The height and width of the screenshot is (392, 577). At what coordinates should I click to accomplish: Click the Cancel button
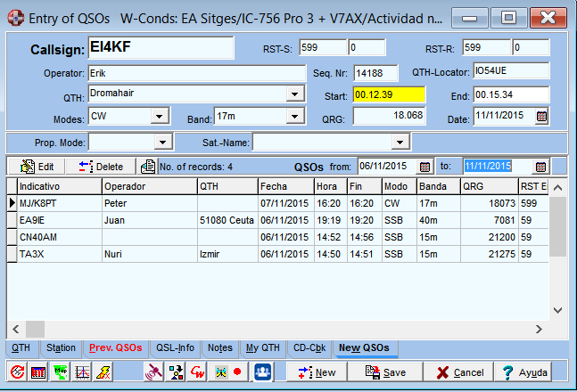[x=460, y=372]
